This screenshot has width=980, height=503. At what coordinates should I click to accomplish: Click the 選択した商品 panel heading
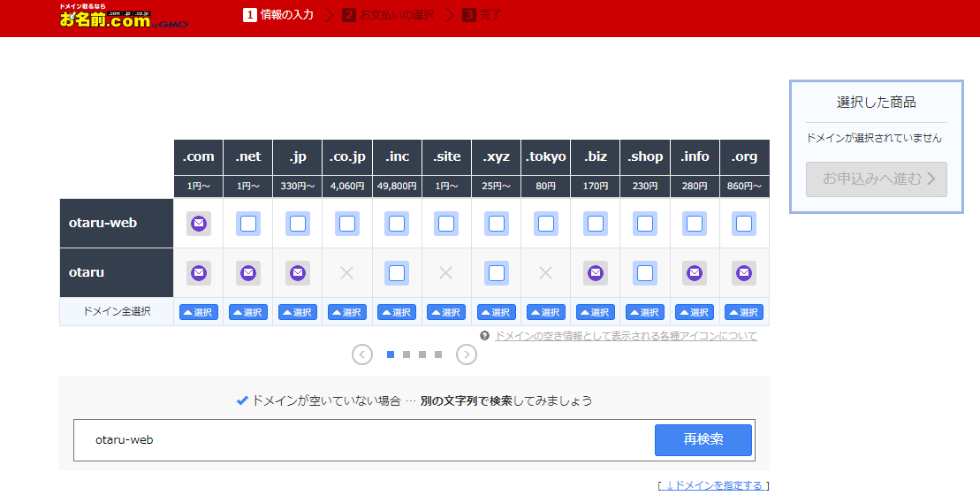(x=877, y=103)
